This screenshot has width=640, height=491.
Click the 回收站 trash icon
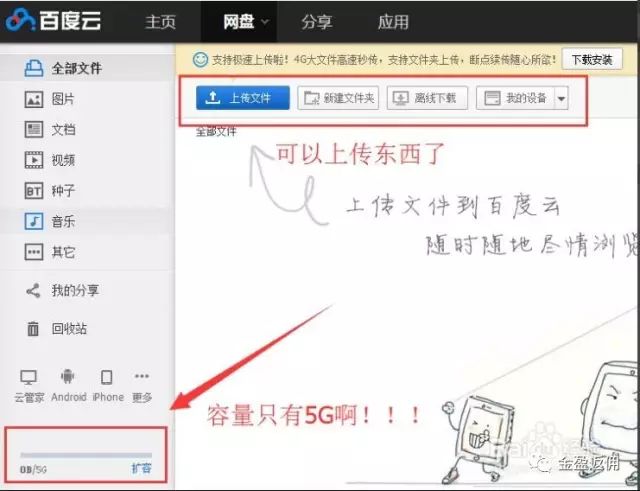coord(33,329)
